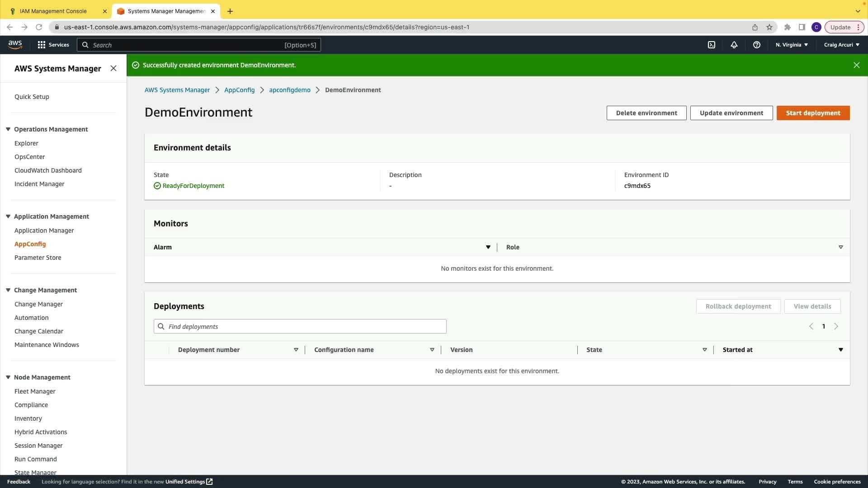Click the help question mark icon
Image resolution: width=868 pixels, height=488 pixels.
[756, 45]
